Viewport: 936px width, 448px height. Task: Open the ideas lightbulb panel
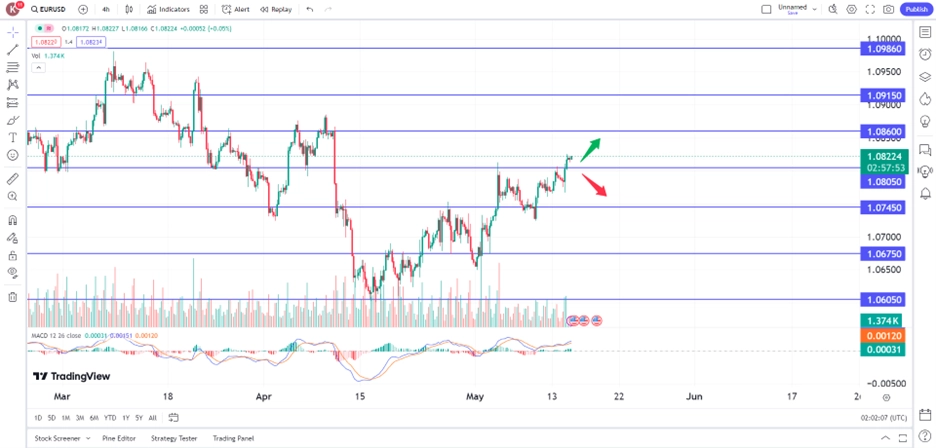point(925,121)
